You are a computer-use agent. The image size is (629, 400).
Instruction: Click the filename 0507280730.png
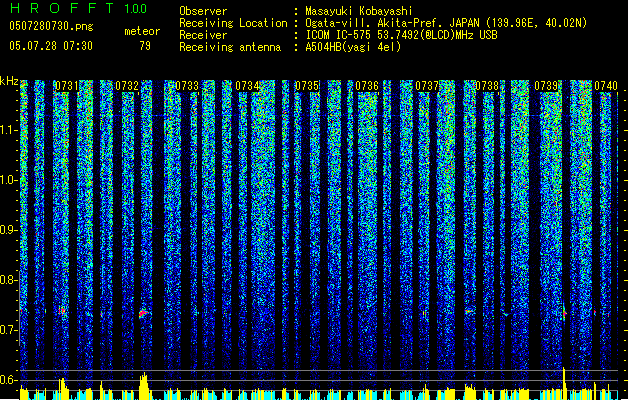coord(51,26)
